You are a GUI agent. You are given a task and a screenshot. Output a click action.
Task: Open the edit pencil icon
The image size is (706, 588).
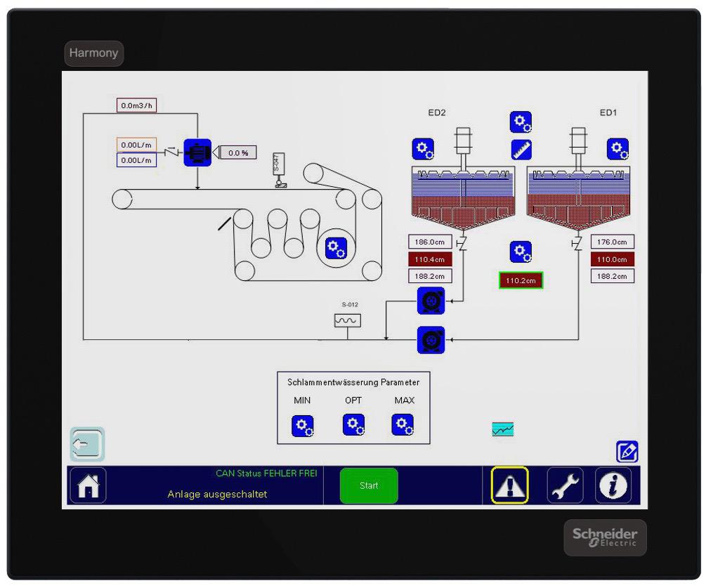click(627, 452)
